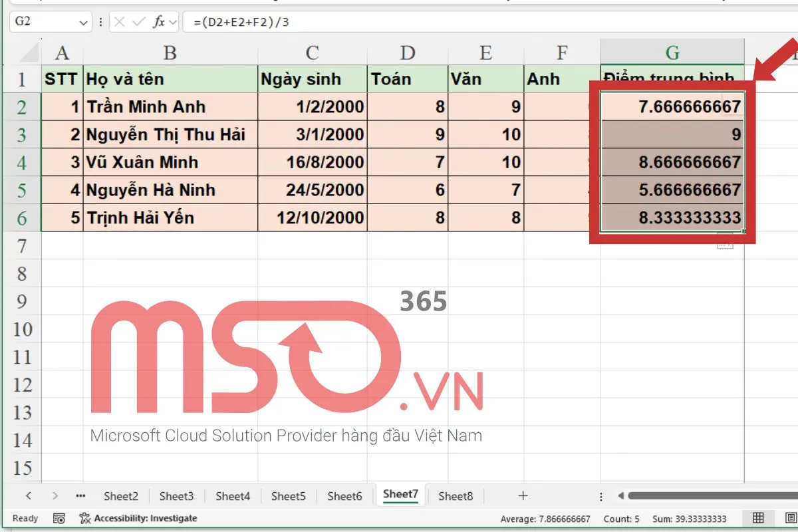Click the Ready status indicator
Image resolution: width=798 pixels, height=532 pixels.
pyautogui.click(x=25, y=518)
